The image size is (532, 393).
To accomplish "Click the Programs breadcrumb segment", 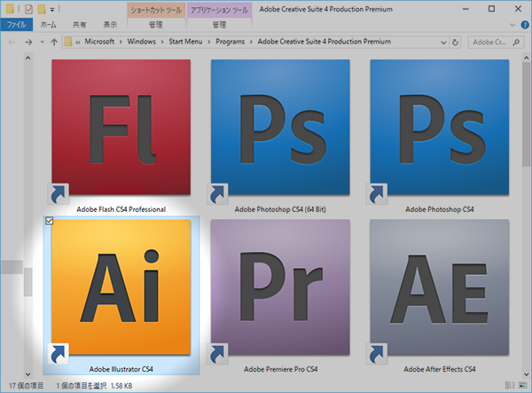I will pyautogui.click(x=230, y=42).
